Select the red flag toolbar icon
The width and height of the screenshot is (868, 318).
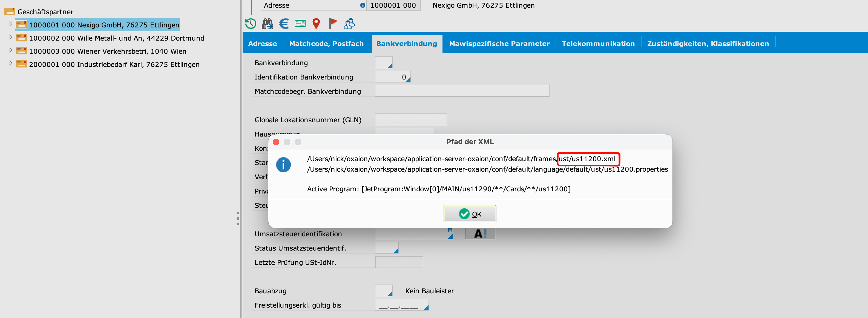pyautogui.click(x=333, y=23)
